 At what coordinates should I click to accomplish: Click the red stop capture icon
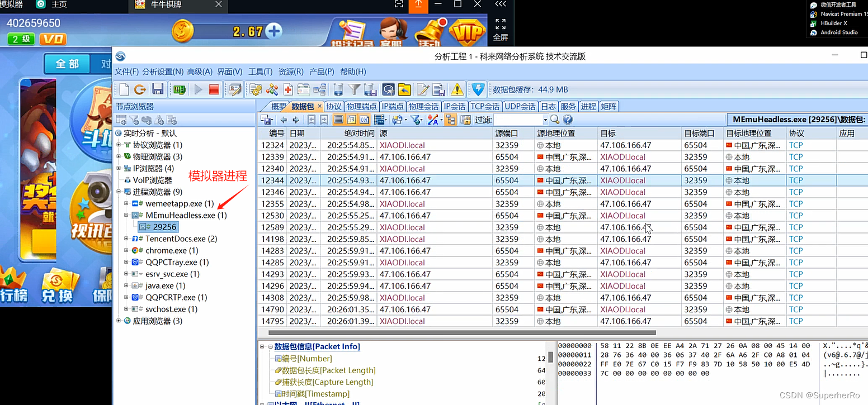pyautogui.click(x=214, y=89)
